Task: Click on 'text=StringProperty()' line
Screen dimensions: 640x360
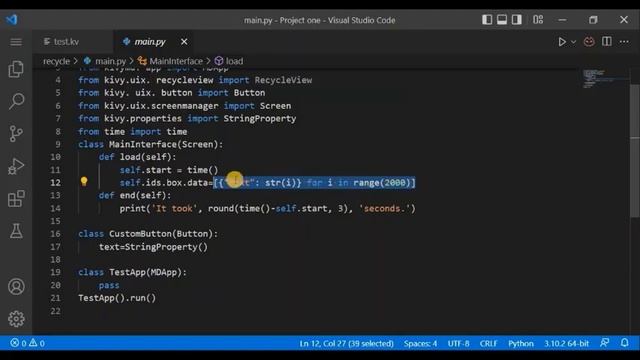Action: (x=153, y=247)
